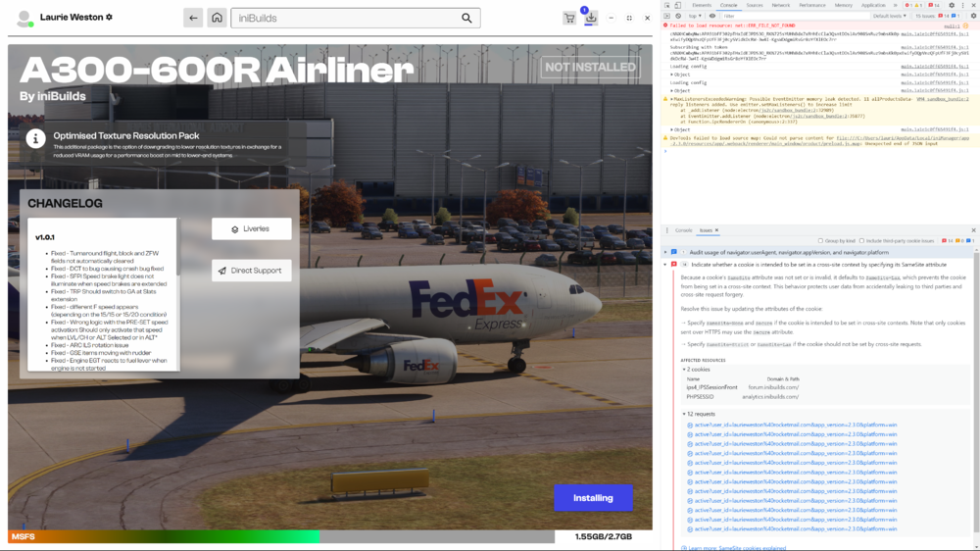Click the PHPSESSID cookie name

pyautogui.click(x=700, y=396)
